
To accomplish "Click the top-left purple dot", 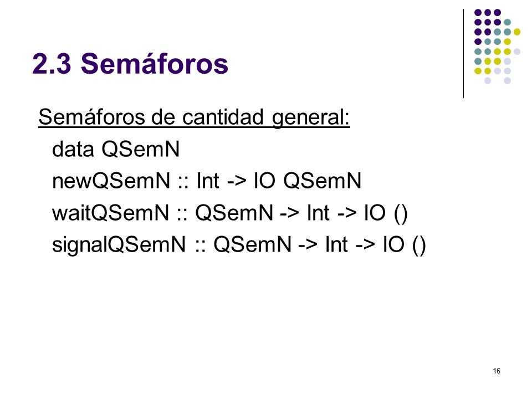I will pyautogui.click(x=478, y=13).
